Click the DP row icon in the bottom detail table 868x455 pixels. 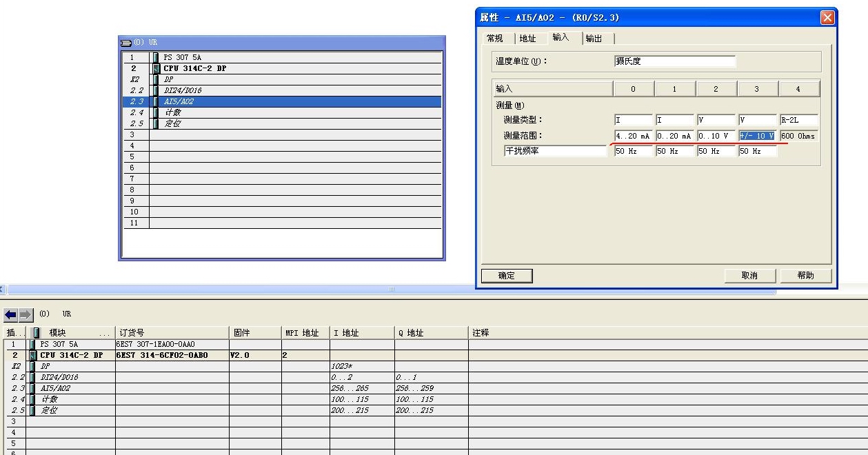[x=32, y=366]
